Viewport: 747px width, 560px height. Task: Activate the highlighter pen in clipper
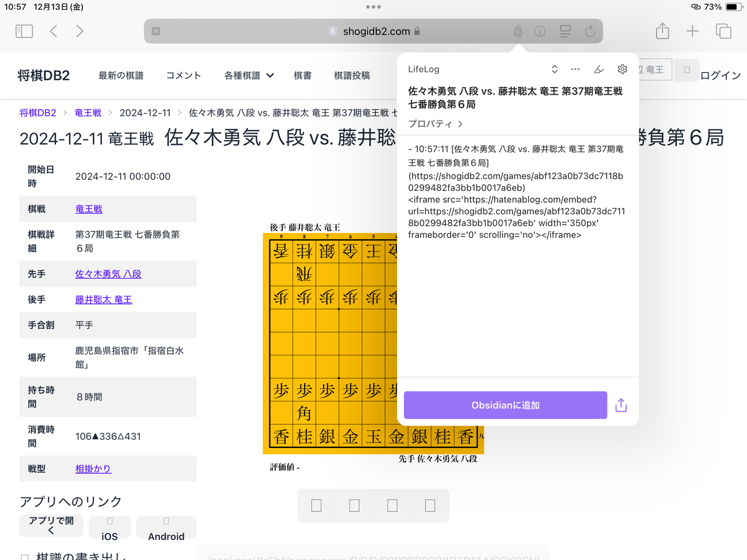pyautogui.click(x=599, y=69)
